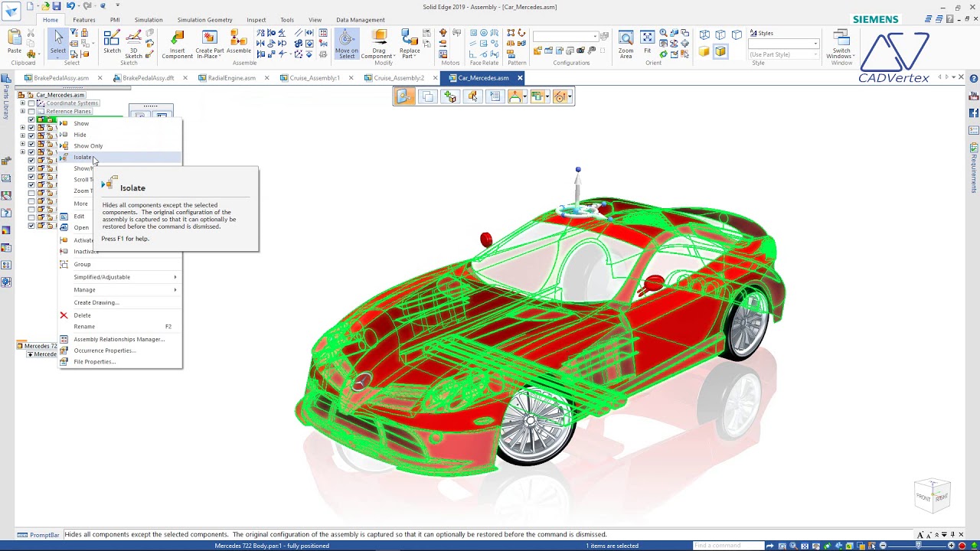980x551 pixels.
Task: Switch to the PMI ribbon tab
Action: (115, 20)
